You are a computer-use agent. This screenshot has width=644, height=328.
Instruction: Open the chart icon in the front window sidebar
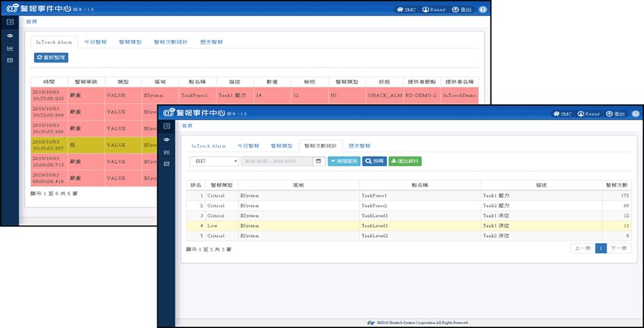pyautogui.click(x=167, y=151)
